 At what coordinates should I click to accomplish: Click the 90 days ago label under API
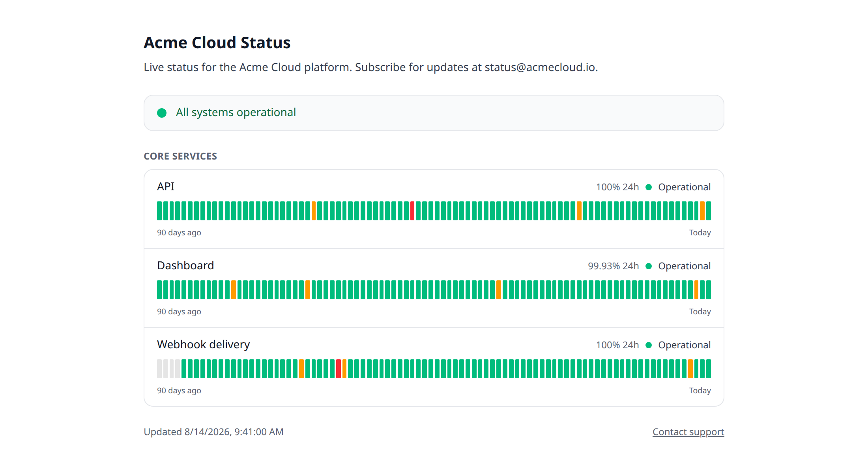click(179, 233)
